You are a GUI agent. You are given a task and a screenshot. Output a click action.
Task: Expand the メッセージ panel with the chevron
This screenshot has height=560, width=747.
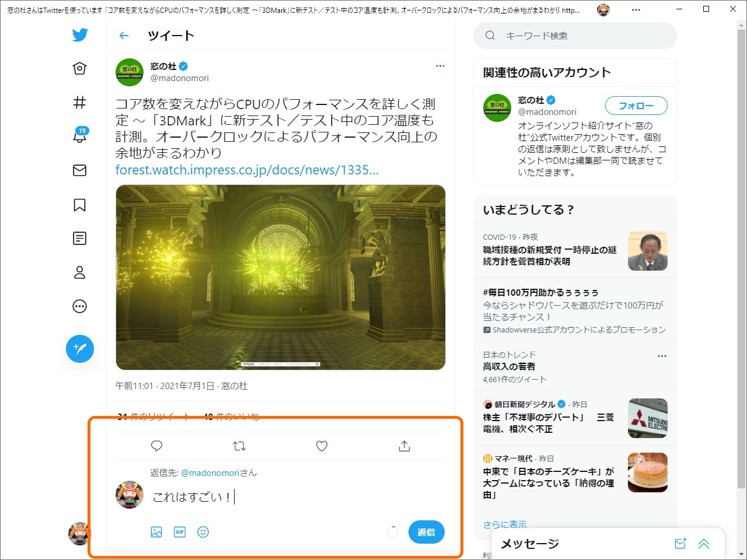(x=704, y=543)
